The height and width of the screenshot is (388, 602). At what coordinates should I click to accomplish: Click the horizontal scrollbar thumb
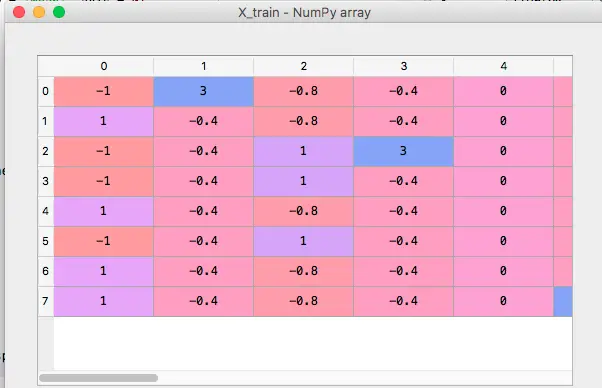(99, 378)
